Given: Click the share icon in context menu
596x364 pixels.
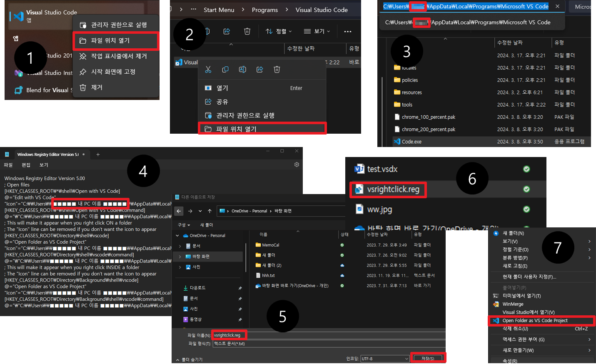Looking at the screenshot, I should tap(259, 70).
